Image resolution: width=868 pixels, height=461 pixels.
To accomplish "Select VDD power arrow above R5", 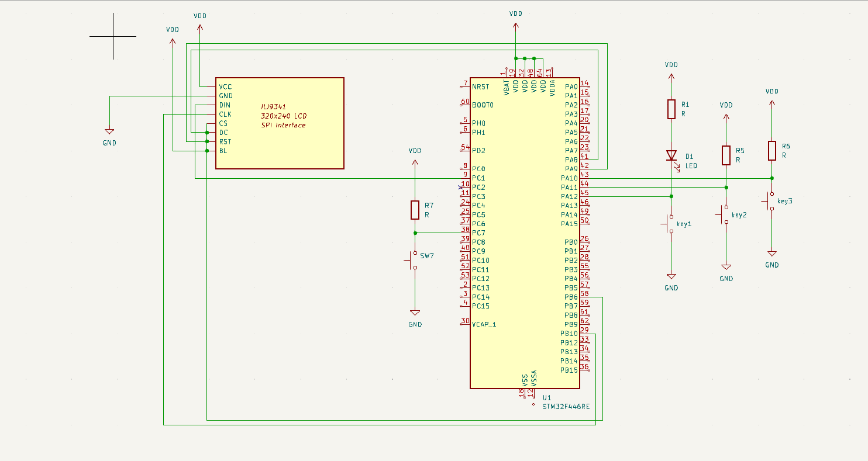I will click(726, 117).
